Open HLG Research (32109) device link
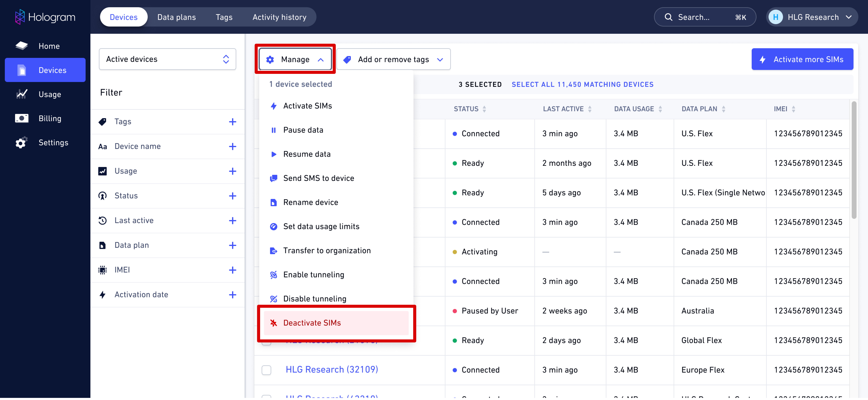The height and width of the screenshot is (400, 868). [x=332, y=370]
